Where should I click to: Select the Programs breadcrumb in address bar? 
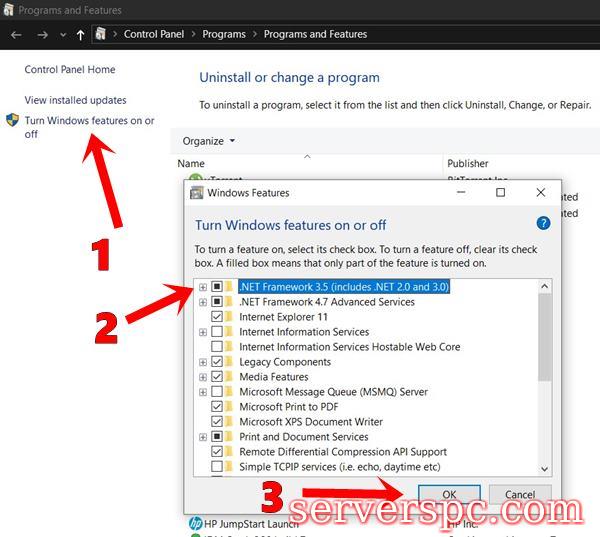click(224, 34)
